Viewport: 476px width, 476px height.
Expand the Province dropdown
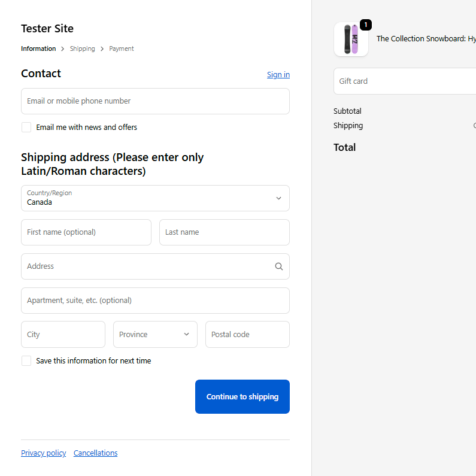click(155, 334)
